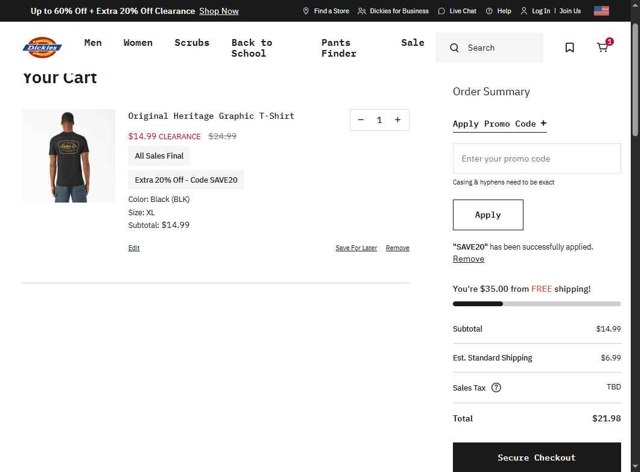
Task: Open Find a Store
Action: 326,11
